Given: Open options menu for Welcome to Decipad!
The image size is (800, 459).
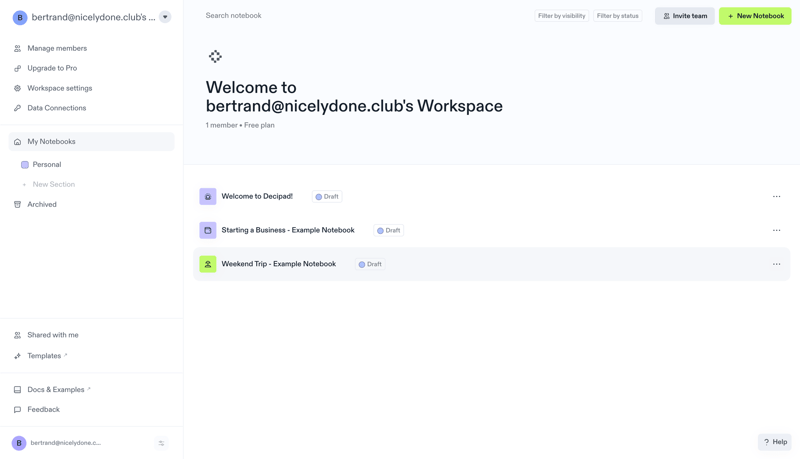Looking at the screenshot, I should [x=776, y=197].
